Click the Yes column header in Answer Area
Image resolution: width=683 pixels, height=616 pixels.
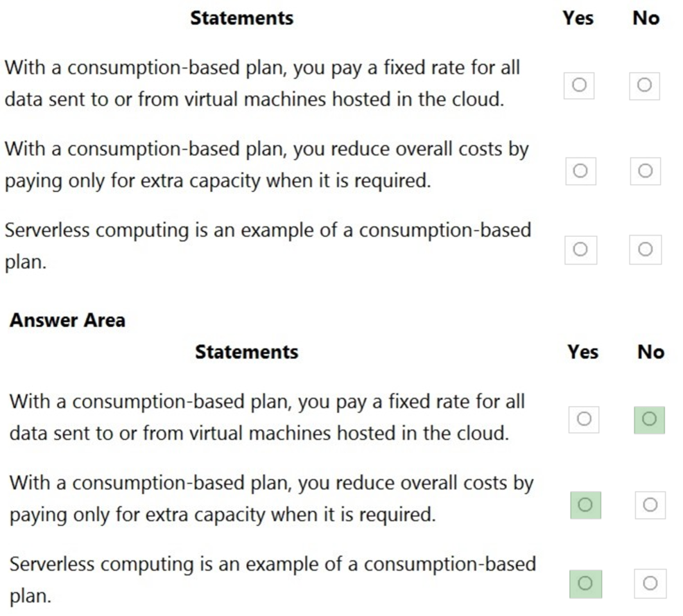click(582, 352)
